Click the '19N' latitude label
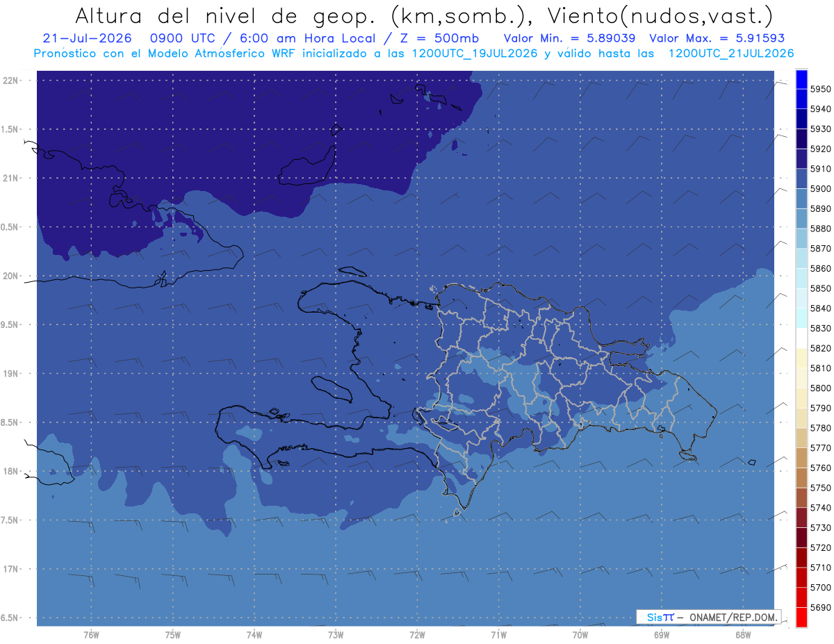 coord(11,374)
